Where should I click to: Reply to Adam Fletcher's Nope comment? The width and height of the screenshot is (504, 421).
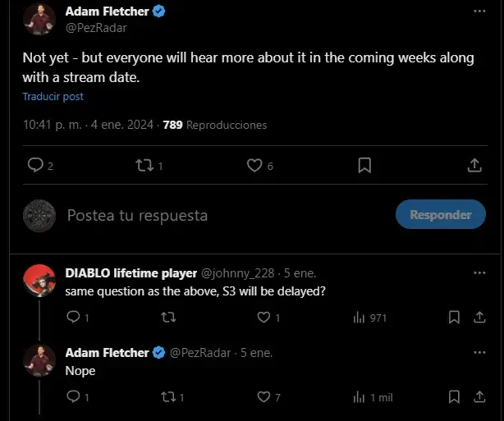coord(73,396)
